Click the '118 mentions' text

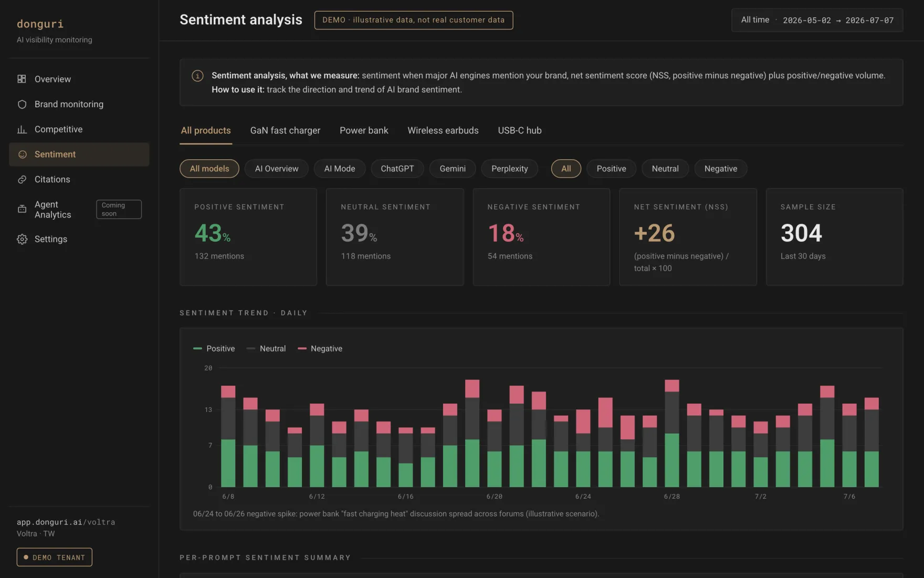(x=366, y=256)
